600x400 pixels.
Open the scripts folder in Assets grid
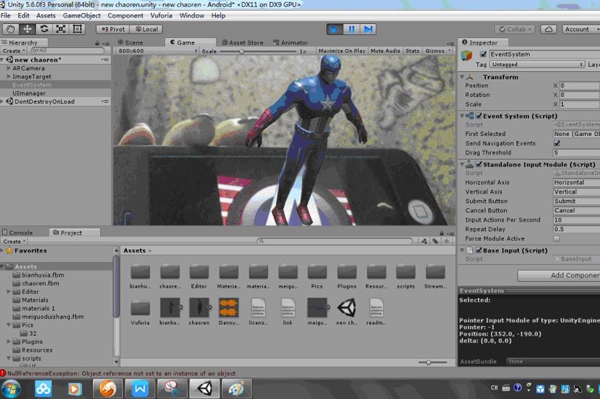[406, 276]
